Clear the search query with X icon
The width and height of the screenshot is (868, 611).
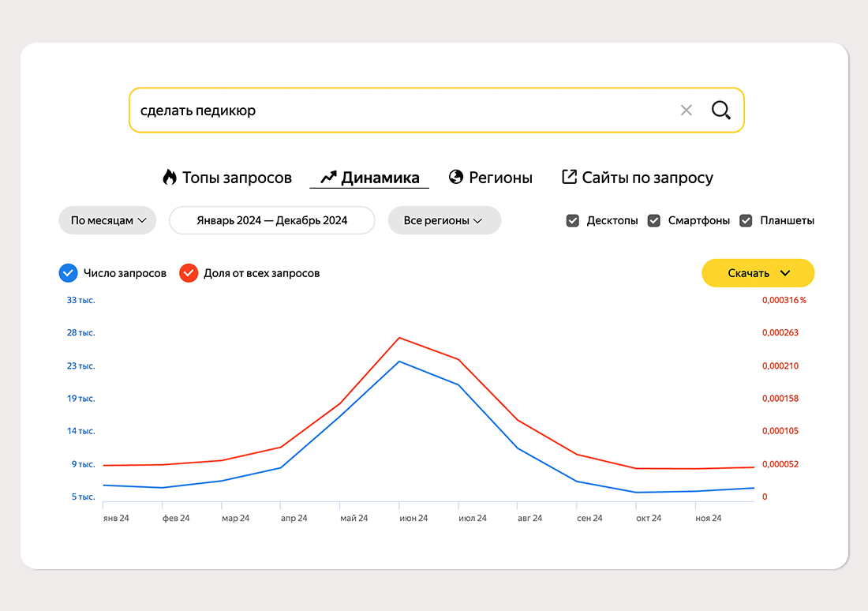pos(686,111)
